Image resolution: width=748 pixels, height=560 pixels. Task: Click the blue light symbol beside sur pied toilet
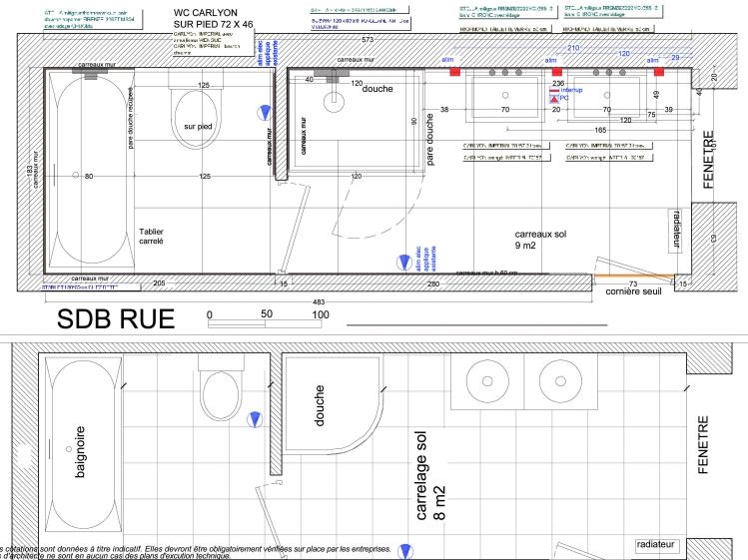coord(265,113)
